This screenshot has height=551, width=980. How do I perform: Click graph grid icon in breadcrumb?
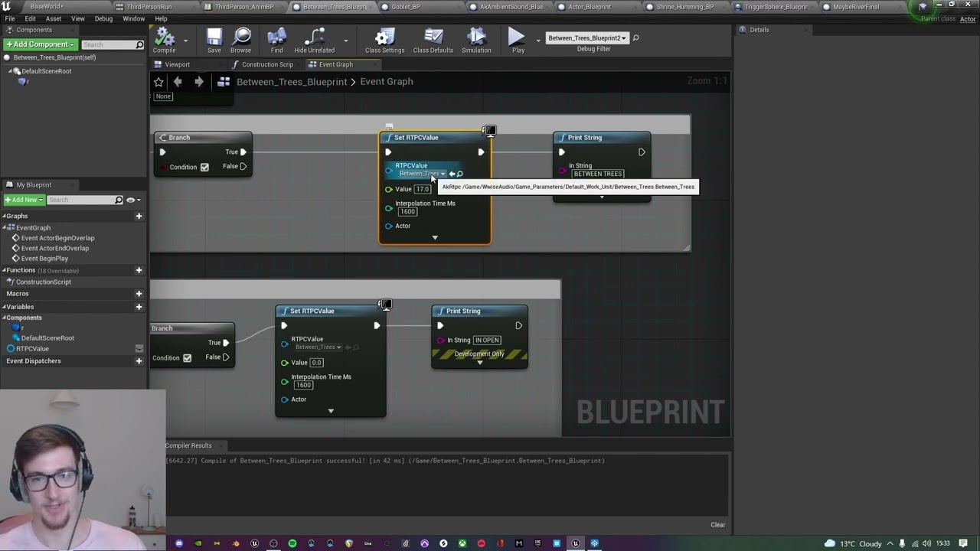(224, 82)
